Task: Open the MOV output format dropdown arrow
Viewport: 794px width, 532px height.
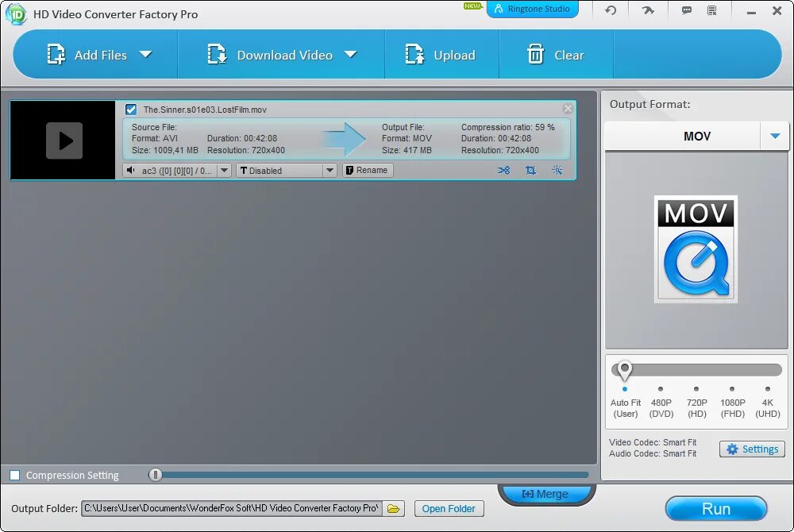Action: pos(775,136)
